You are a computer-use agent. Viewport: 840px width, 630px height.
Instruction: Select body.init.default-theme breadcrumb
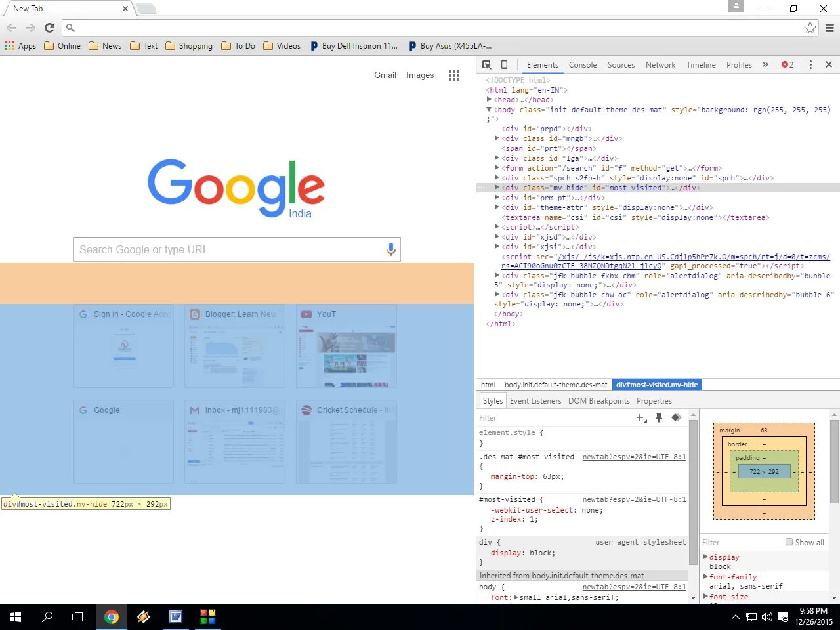click(x=556, y=385)
